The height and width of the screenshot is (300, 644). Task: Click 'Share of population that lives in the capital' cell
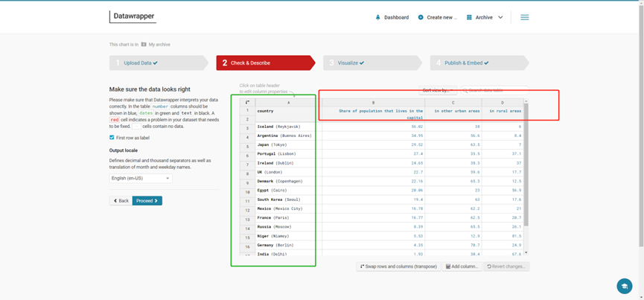[x=373, y=114]
